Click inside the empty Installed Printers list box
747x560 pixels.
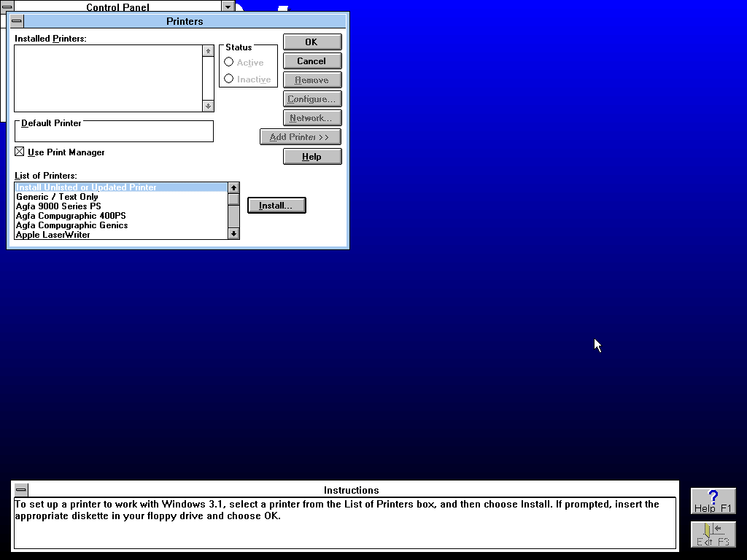tap(108, 79)
